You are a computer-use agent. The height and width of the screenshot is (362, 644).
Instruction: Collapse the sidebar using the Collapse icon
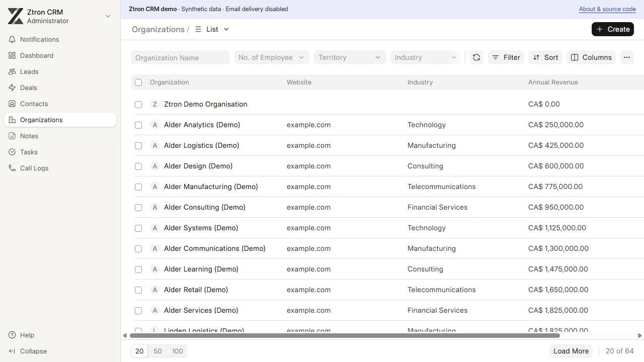(12, 351)
